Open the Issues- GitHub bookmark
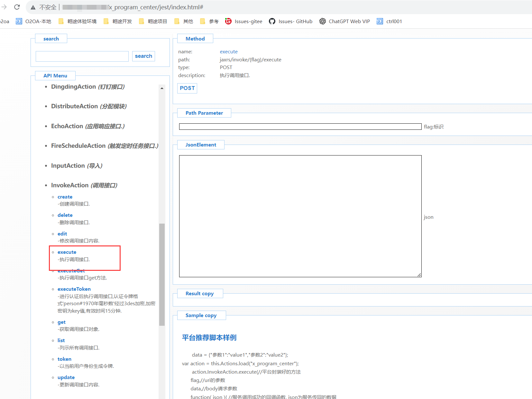The height and width of the screenshot is (399, 532). (291, 21)
